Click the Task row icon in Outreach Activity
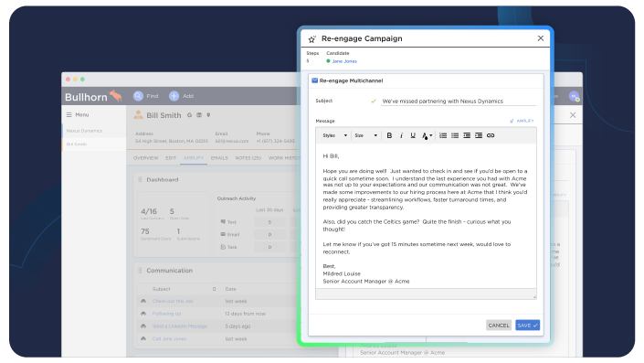The width and height of the screenshot is (644, 363). click(x=223, y=247)
